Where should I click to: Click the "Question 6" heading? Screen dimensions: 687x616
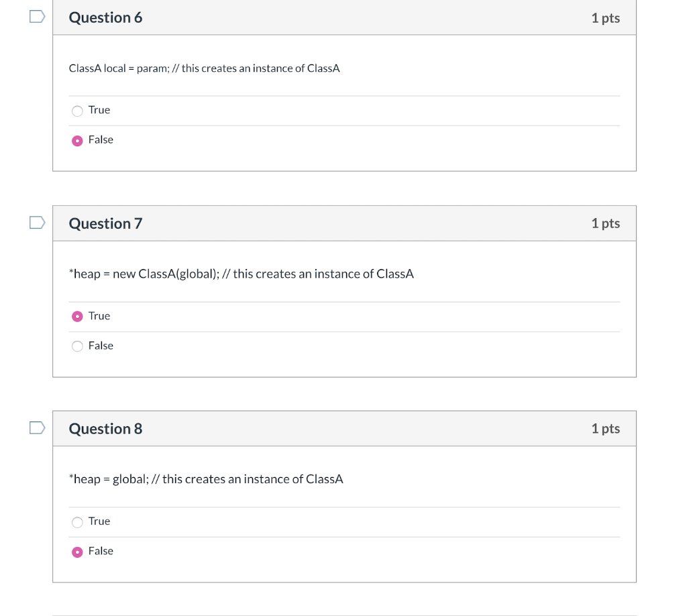tap(105, 18)
